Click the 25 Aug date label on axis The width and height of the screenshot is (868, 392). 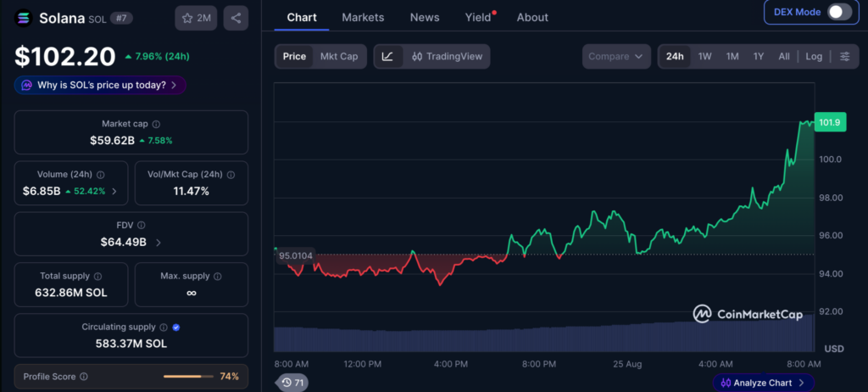pyautogui.click(x=627, y=364)
